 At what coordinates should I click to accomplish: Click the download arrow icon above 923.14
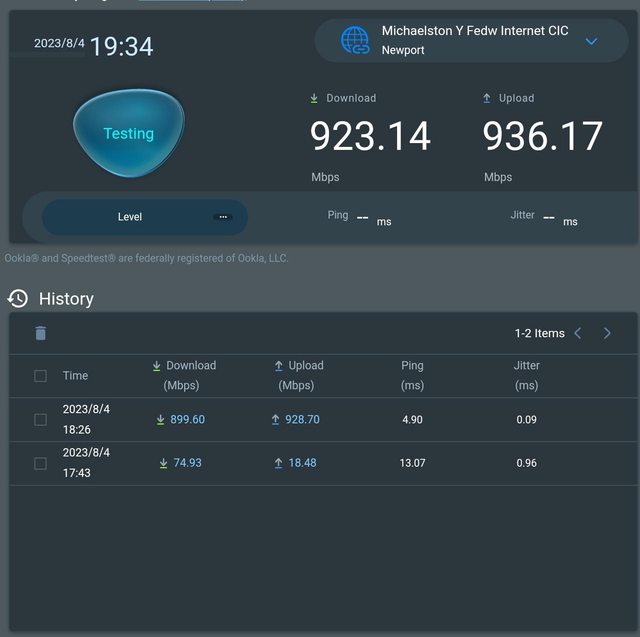tap(315, 98)
